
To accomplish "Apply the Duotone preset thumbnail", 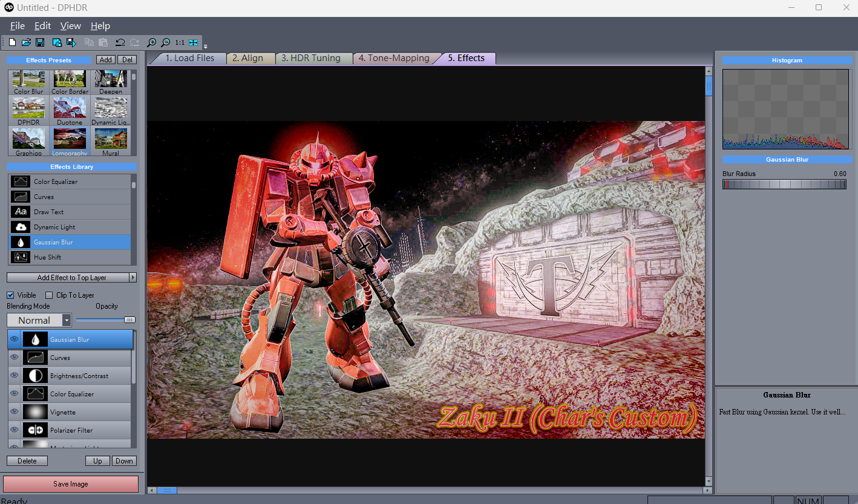I will [x=70, y=111].
